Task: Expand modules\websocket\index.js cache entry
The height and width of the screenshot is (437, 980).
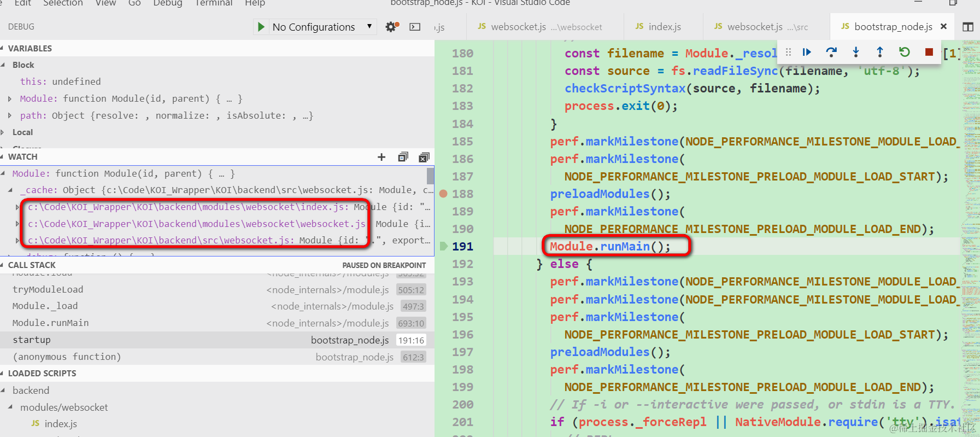Action: point(17,207)
